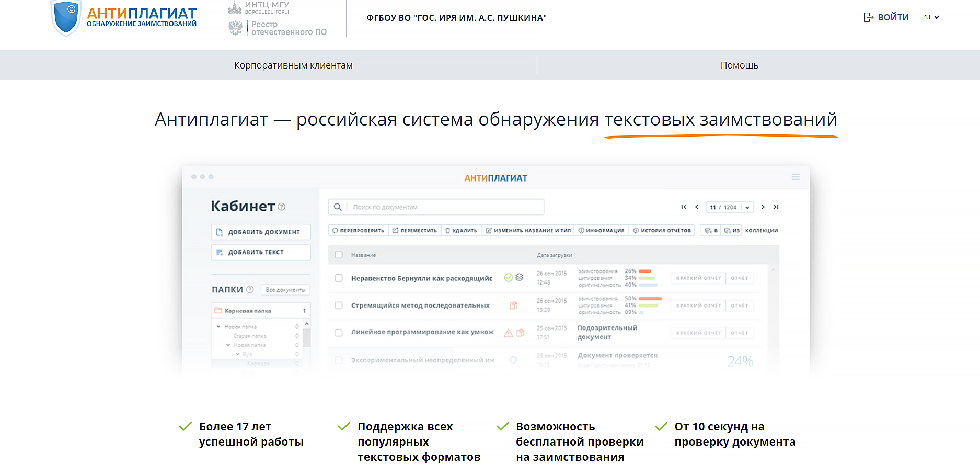Click the Перепроверить recheck toolbar button
The width and height of the screenshot is (980, 476).
click(x=359, y=231)
